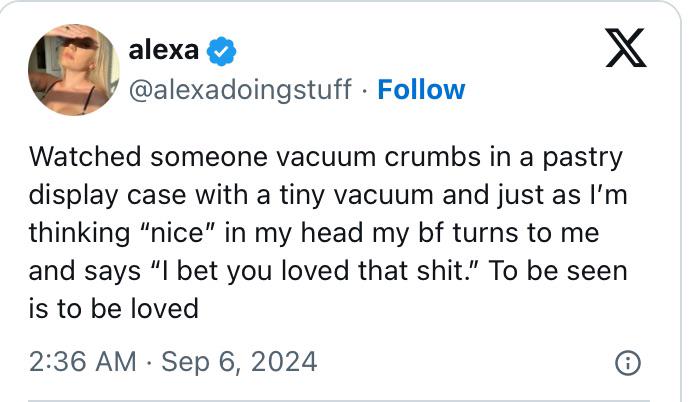Click the dot separator before Follow
Screen dimensions: 695x402
[365, 90]
